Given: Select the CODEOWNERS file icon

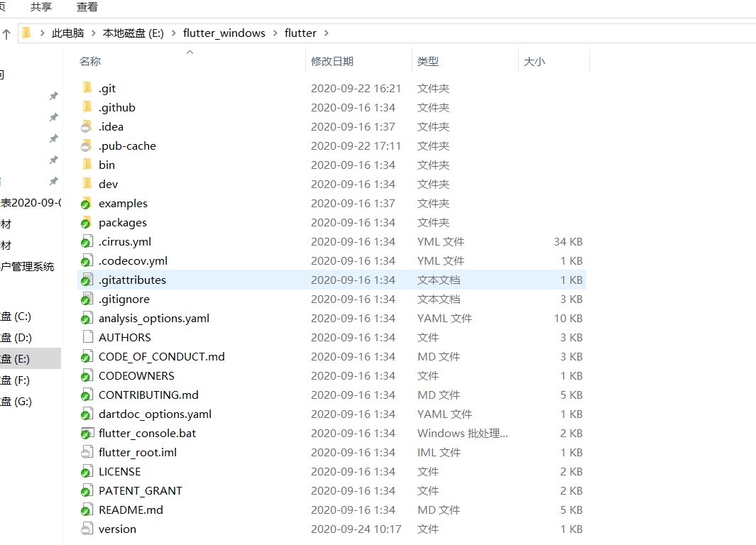Looking at the screenshot, I should tap(87, 375).
